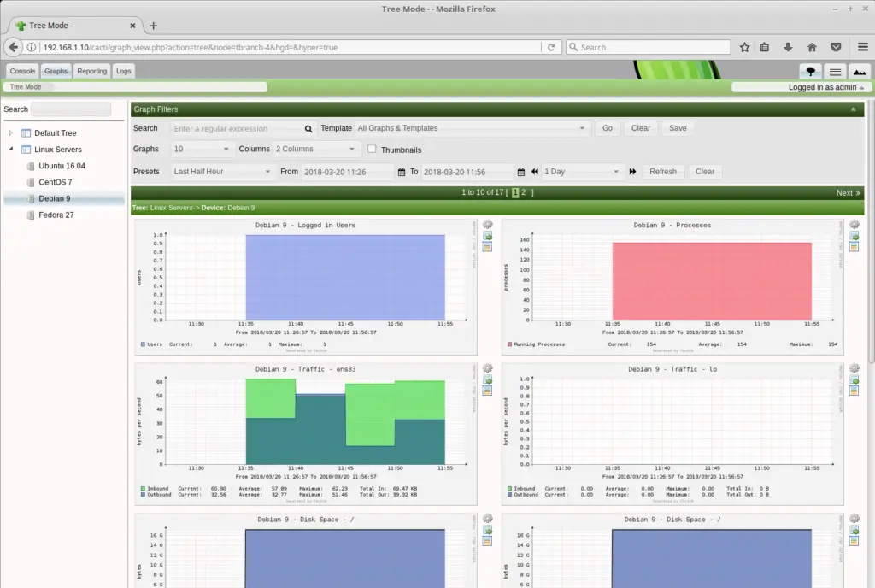Expand the Default Tree node
Viewport: 875px width, 588px height.
10,132
